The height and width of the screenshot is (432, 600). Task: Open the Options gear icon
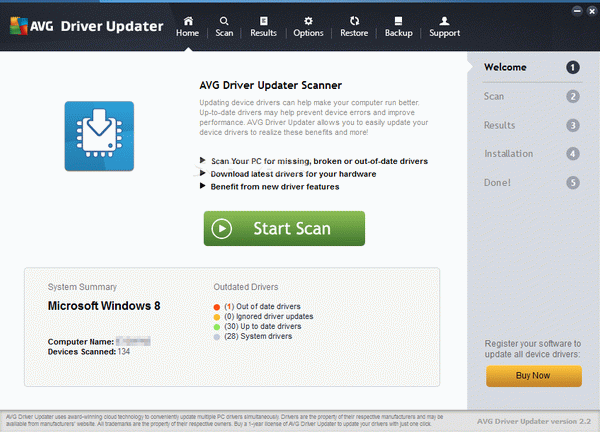pos(308,21)
